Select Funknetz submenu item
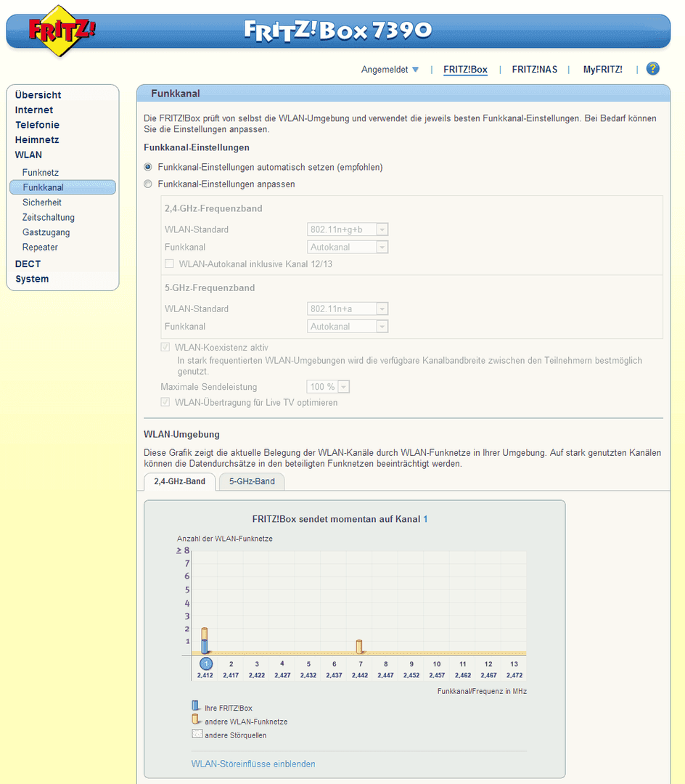Image resolution: width=685 pixels, height=784 pixels. (41, 173)
